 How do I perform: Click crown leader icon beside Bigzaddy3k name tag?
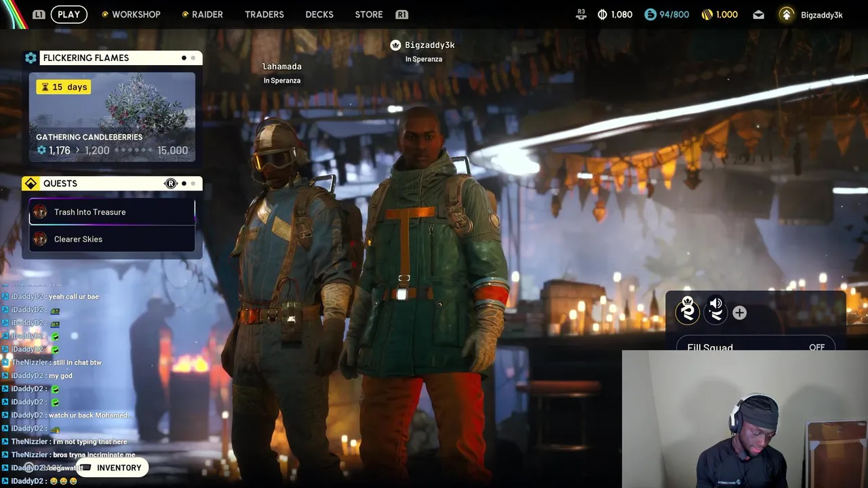click(x=395, y=45)
